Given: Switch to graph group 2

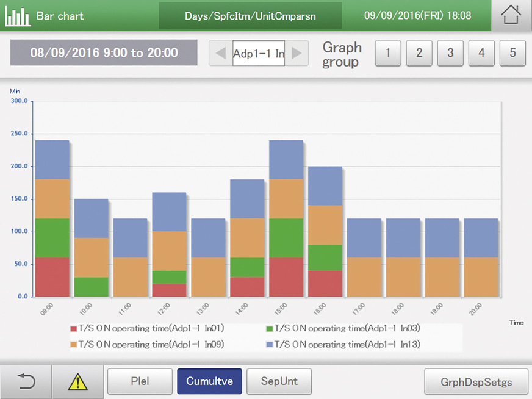Looking at the screenshot, I should click(x=419, y=53).
